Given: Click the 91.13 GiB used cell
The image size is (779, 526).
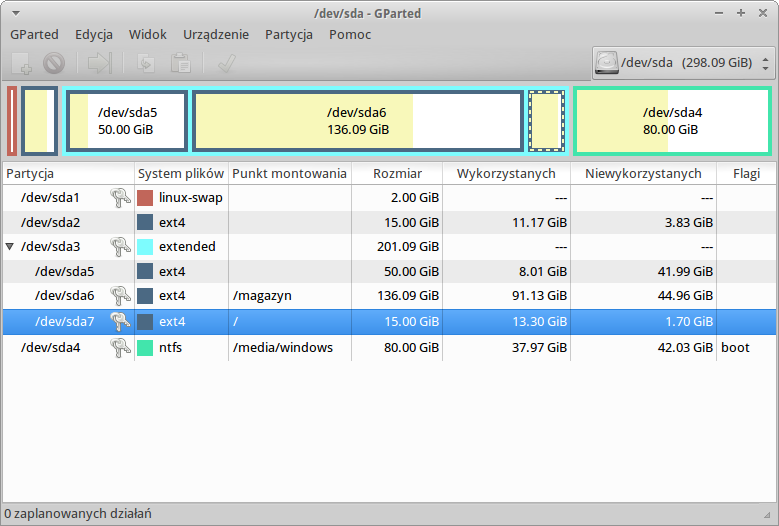Looking at the screenshot, I should coord(506,296).
